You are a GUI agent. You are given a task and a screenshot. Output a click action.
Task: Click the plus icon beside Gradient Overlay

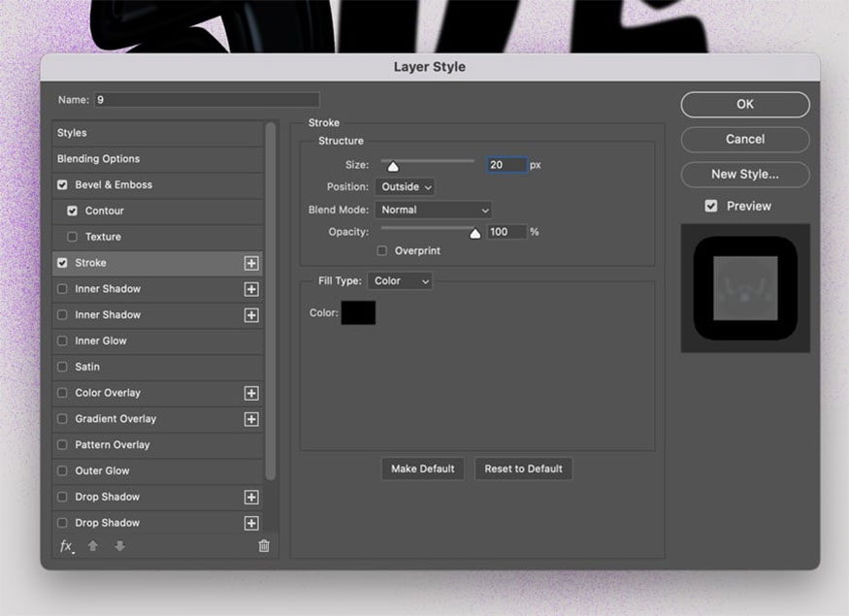tap(251, 419)
